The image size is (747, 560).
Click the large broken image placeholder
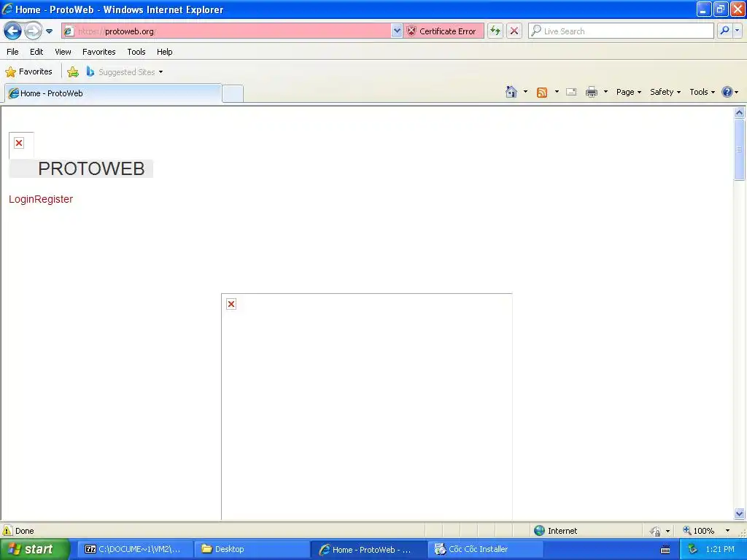pos(367,407)
